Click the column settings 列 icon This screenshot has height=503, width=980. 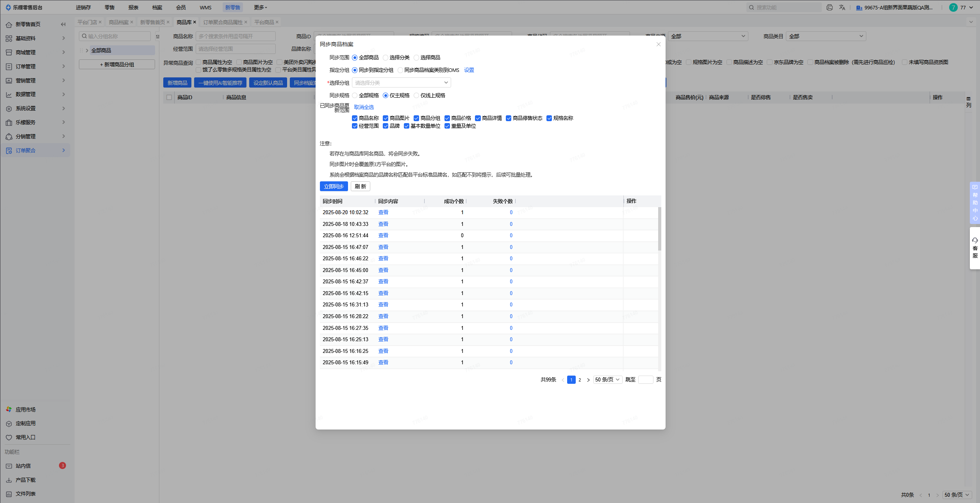coord(969,102)
